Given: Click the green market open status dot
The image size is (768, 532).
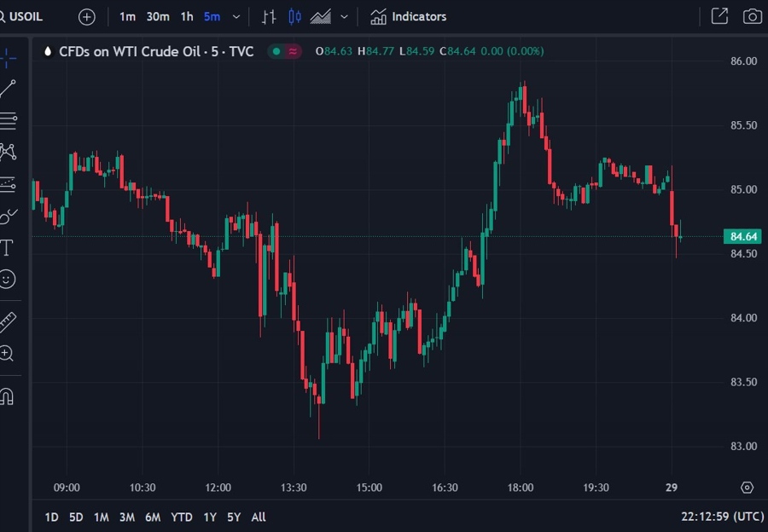Looking at the screenshot, I should tap(276, 51).
